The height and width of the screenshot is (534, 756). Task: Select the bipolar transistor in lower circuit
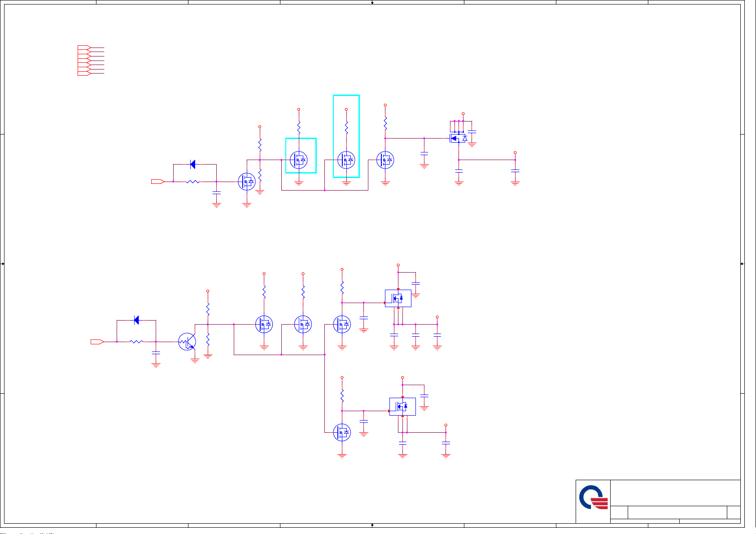(187, 342)
